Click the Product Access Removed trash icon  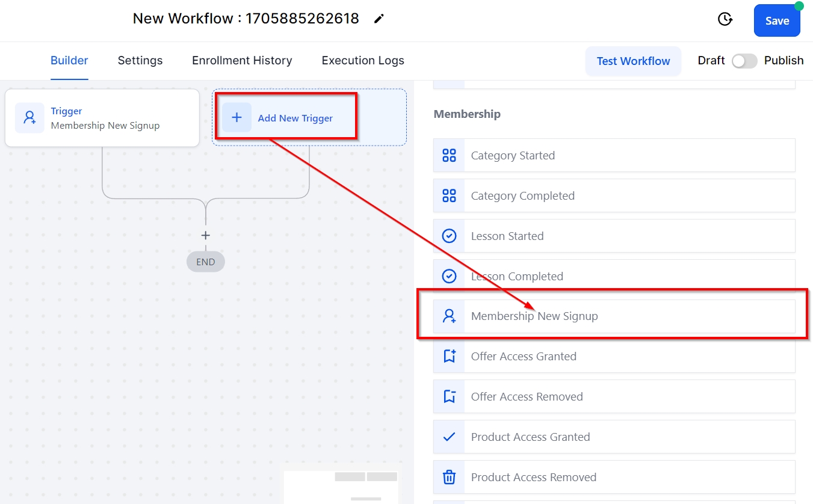coord(449,478)
